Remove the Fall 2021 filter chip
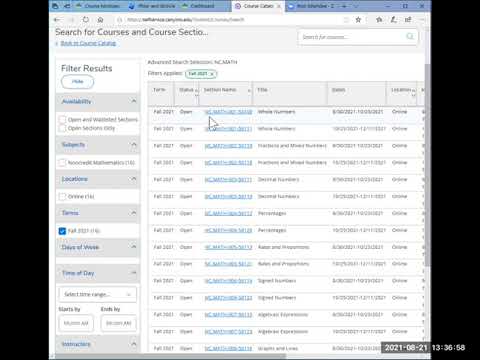 point(212,74)
